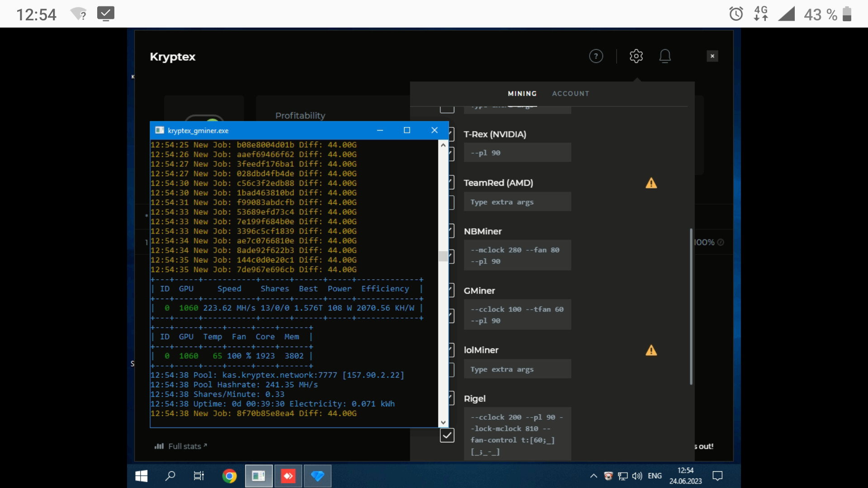Open Google Chrome from the taskbar
The width and height of the screenshot is (868, 488).
[x=229, y=476]
